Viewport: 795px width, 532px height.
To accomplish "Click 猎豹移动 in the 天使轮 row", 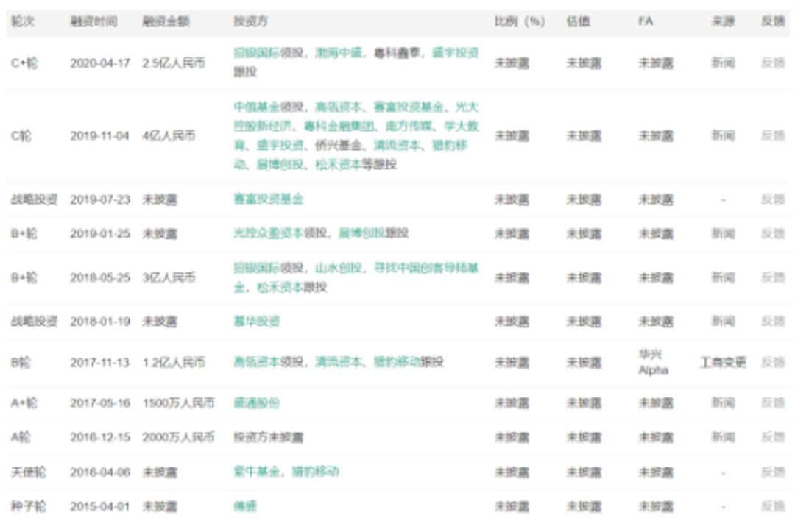I will 315,472.
